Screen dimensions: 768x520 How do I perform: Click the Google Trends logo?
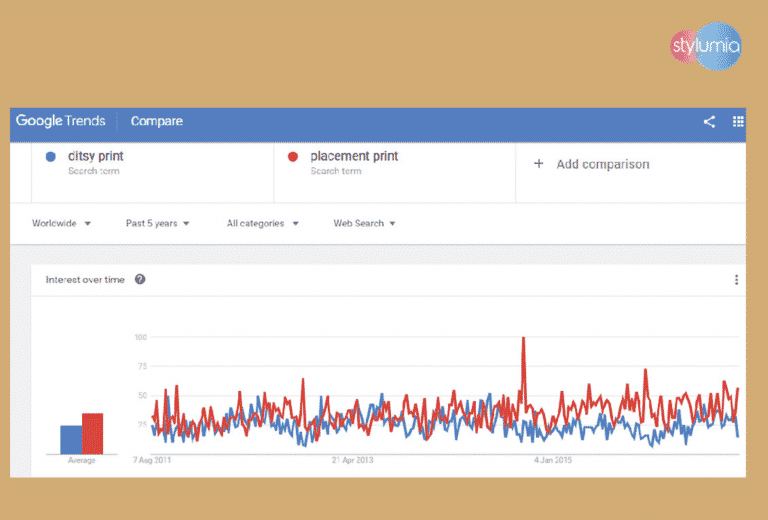click(60, 122)
